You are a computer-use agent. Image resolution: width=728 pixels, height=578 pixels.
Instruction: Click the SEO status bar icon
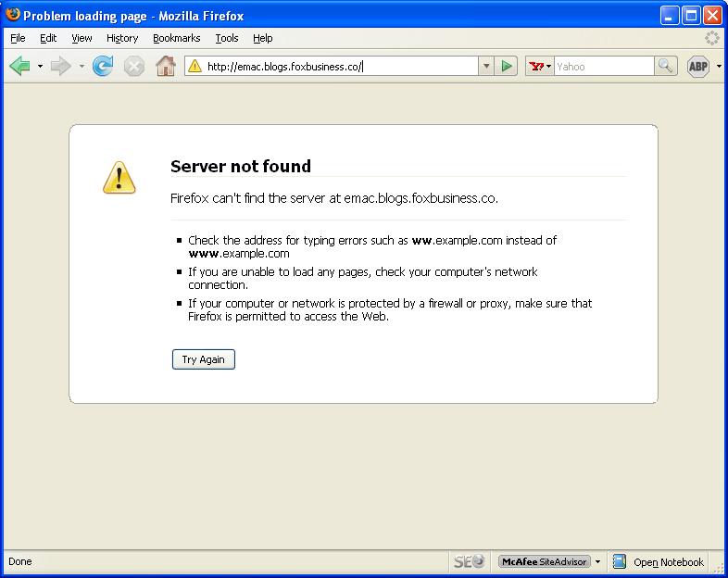click(469, 561)
